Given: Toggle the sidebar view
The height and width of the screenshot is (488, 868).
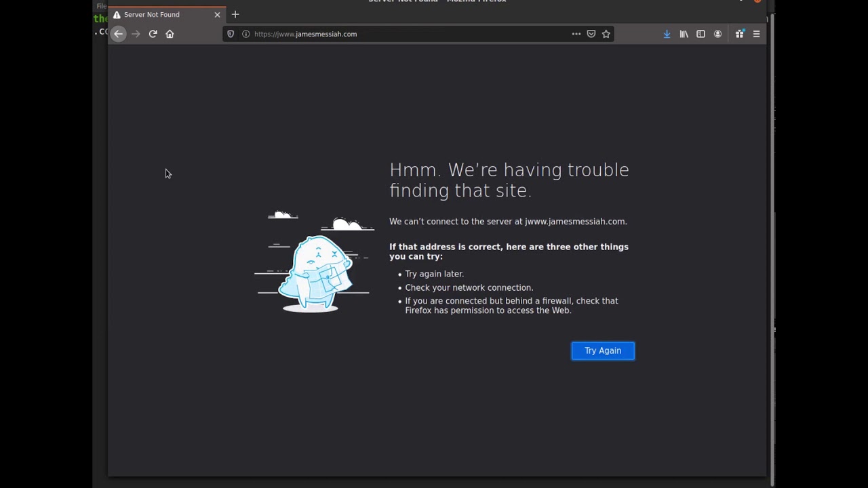Looking at the screenshot, I should tap(701, 34).
